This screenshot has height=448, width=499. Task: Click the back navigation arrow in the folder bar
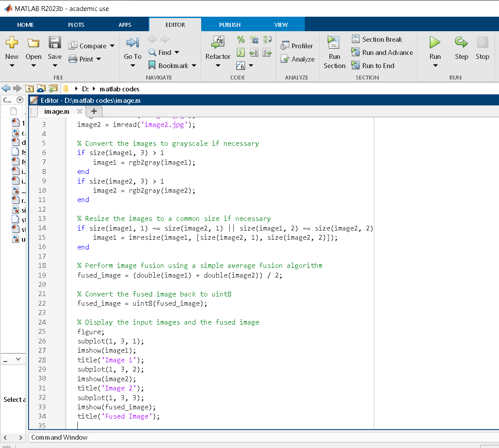coord(6,89)
